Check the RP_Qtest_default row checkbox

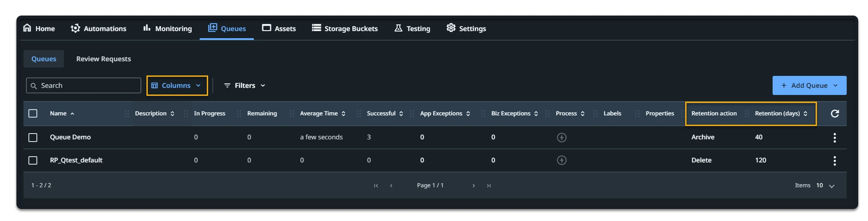pyautogui.click(x=33, y=160)
